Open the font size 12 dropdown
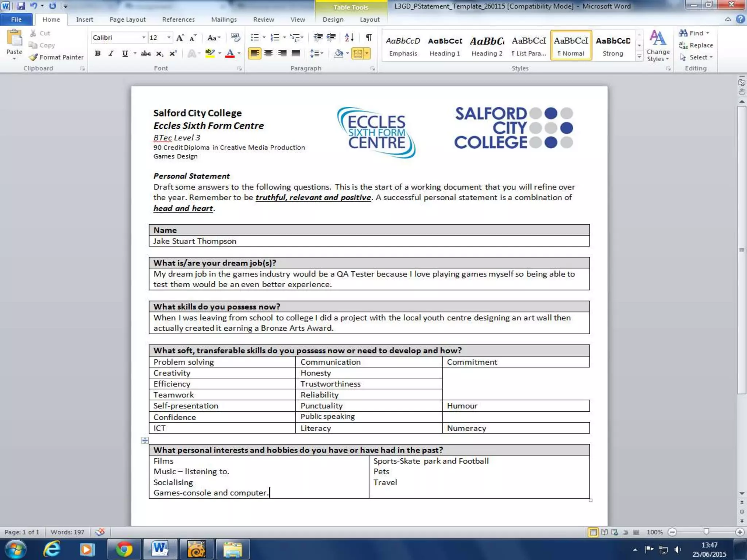This screenshot has height=560, width=747. [169, 38]
